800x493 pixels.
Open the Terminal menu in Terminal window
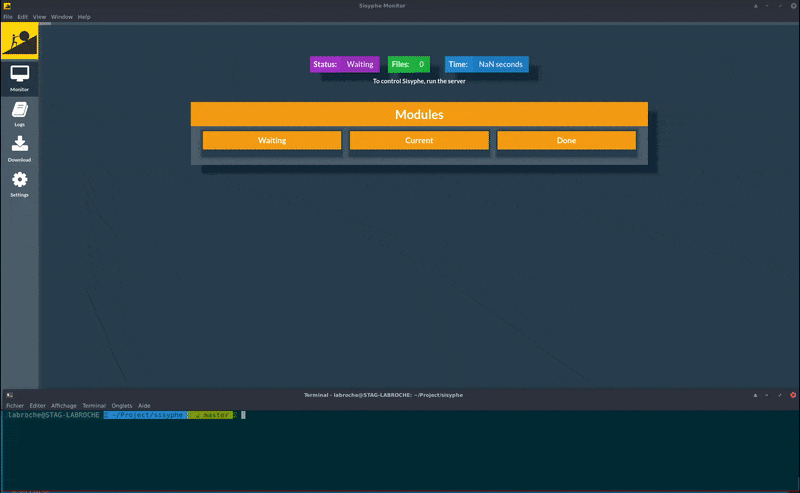click(94, 406)
